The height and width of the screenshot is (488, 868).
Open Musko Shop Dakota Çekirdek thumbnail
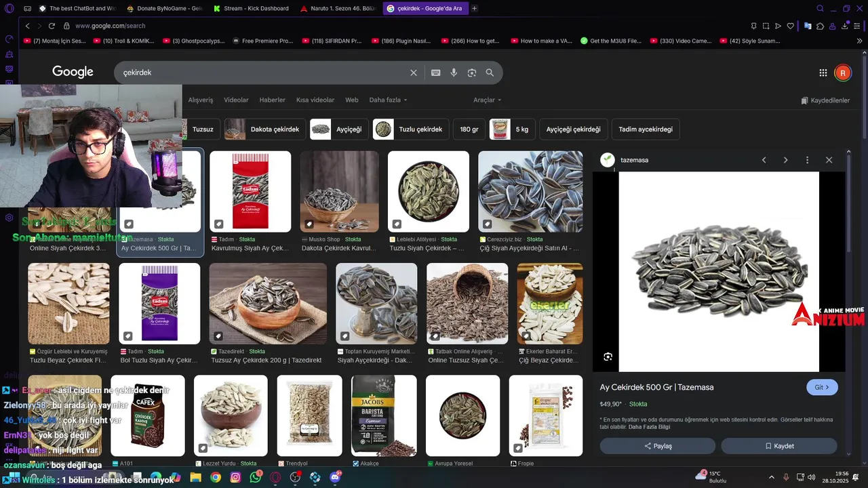pos(339,192)
